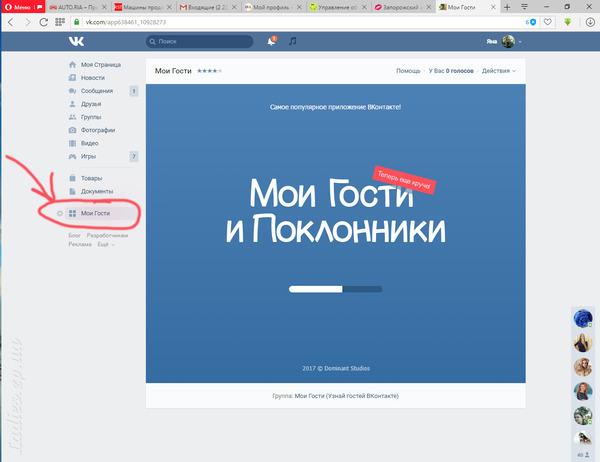Open the settings gear next to Мои Гости

click(60, 213)
